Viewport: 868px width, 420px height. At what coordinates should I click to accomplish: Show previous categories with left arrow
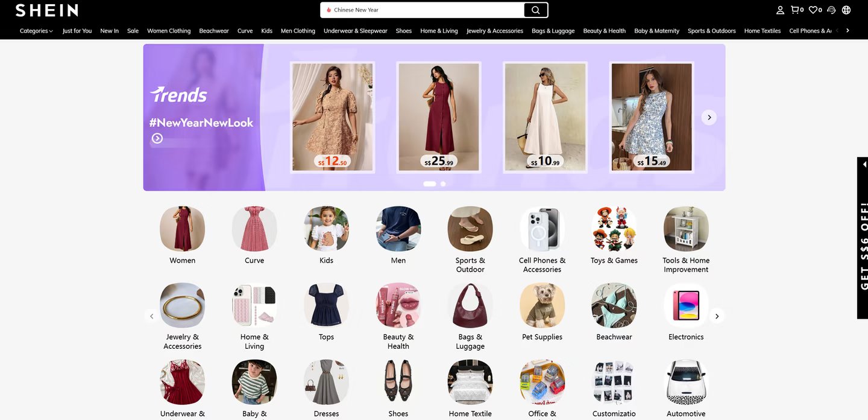point(152,316)
